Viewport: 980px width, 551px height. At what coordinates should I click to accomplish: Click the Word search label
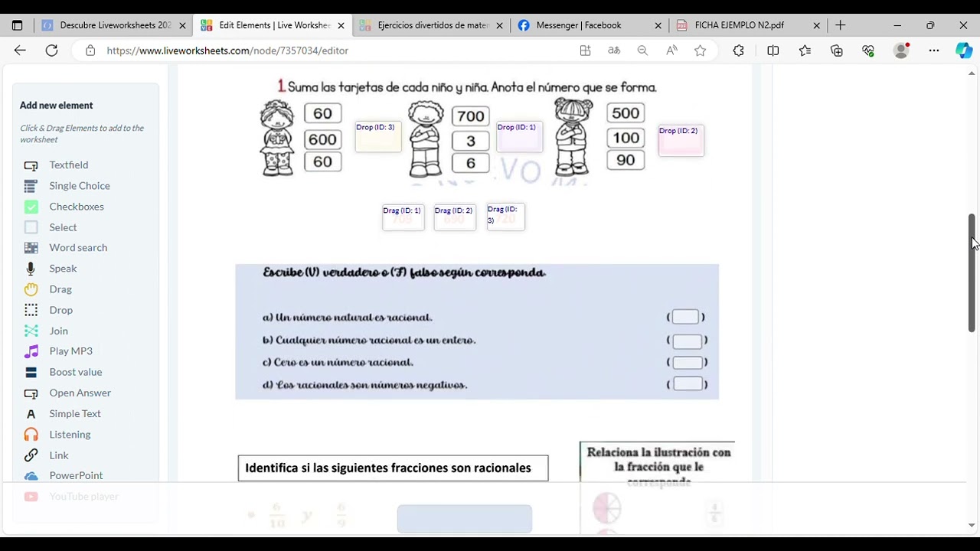[78, 248]
